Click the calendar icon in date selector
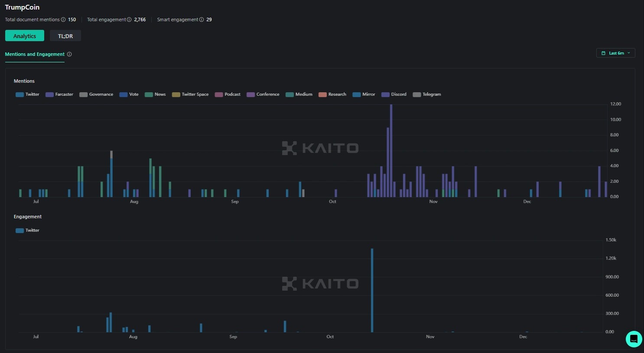The image size is (644, 353). pos(603,53)
